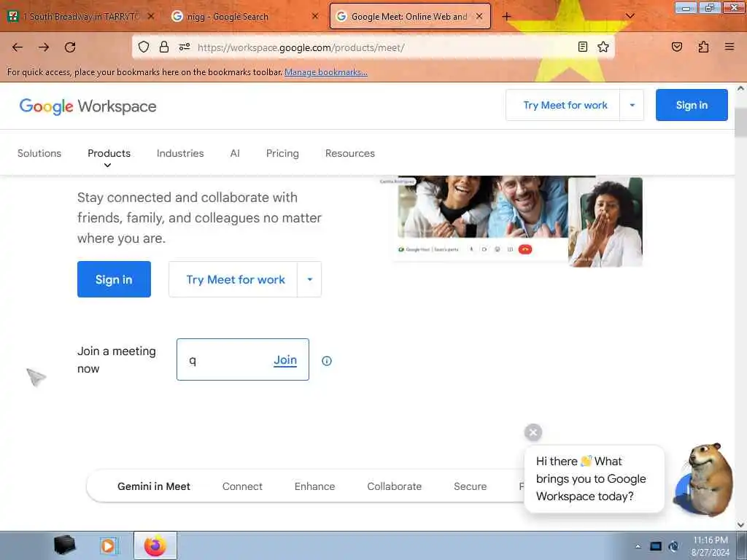Click the black box taskbar icon
The height and width of the screenshot is (560, 747).
(x=64, y=545)
